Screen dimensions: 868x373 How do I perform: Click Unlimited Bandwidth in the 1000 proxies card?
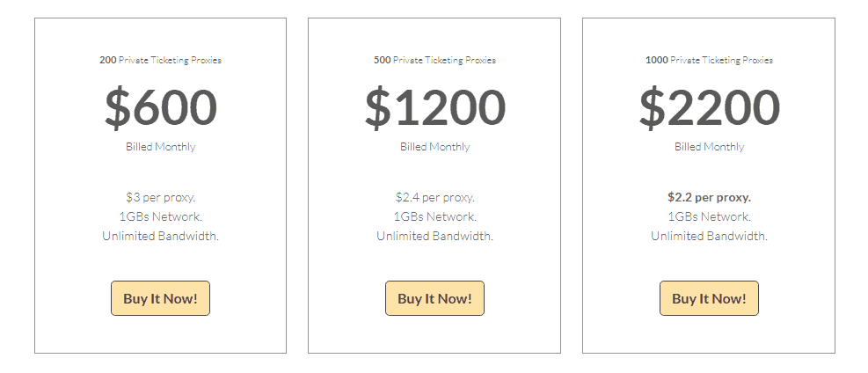coord(709,236)
